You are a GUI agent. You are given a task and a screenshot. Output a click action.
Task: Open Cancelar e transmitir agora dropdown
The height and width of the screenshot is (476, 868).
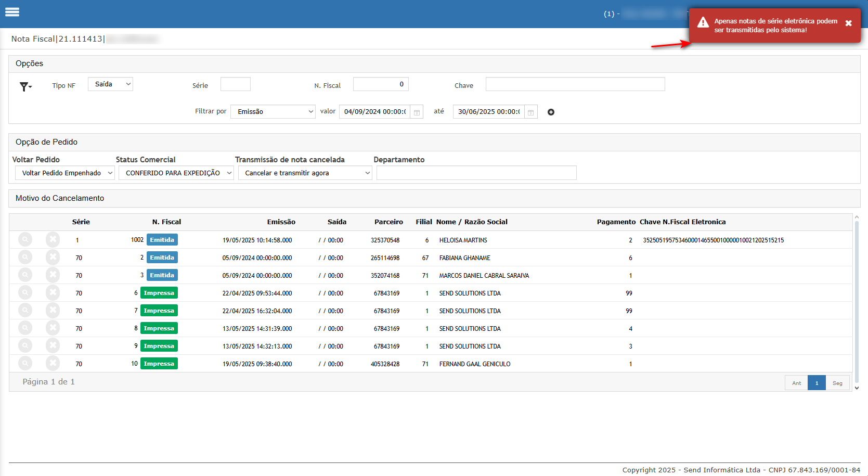(305, 173)
